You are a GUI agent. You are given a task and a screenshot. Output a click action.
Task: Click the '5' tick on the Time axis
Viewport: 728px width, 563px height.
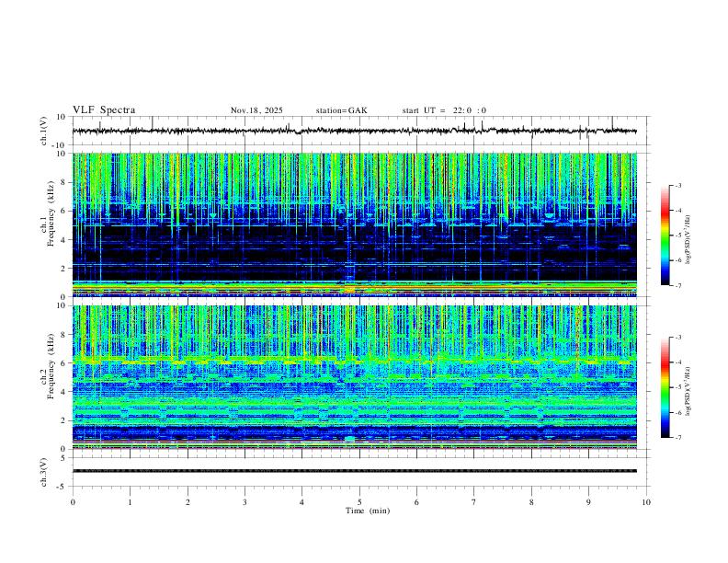click(x=359, y=502)
